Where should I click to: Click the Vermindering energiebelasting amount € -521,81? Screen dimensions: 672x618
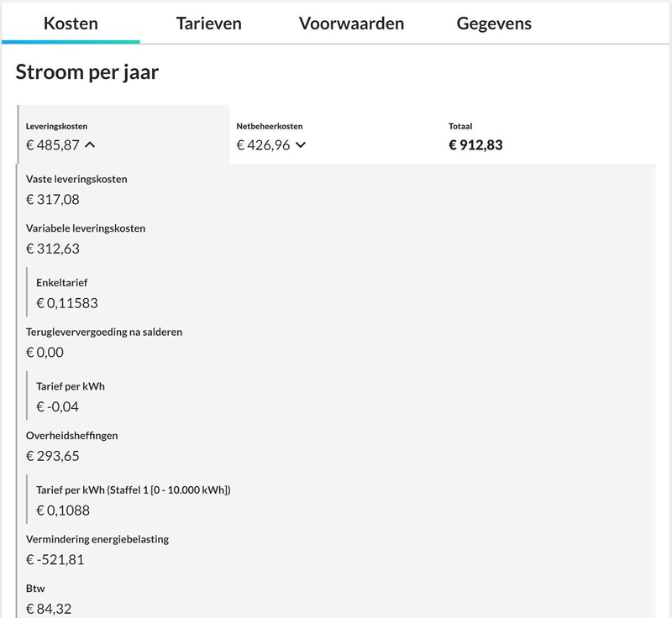pyautogui.click(x=55, y=559)
